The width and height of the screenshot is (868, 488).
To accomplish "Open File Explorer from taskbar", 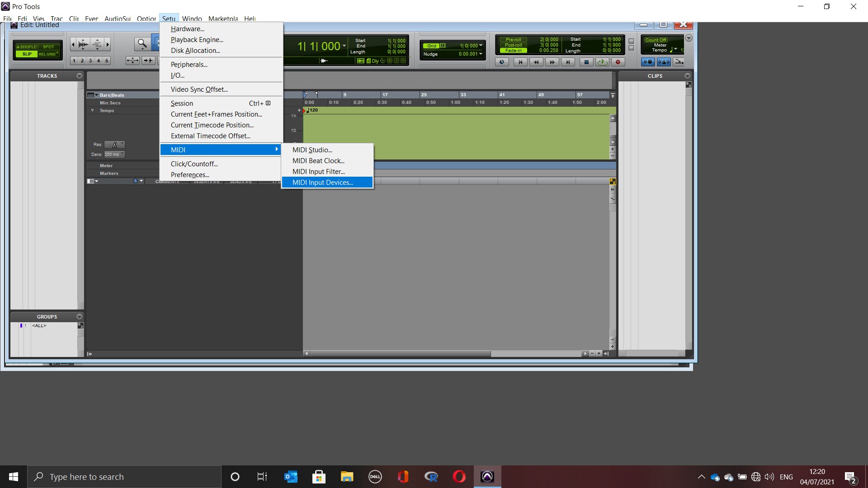I will [x=347, y=477].
